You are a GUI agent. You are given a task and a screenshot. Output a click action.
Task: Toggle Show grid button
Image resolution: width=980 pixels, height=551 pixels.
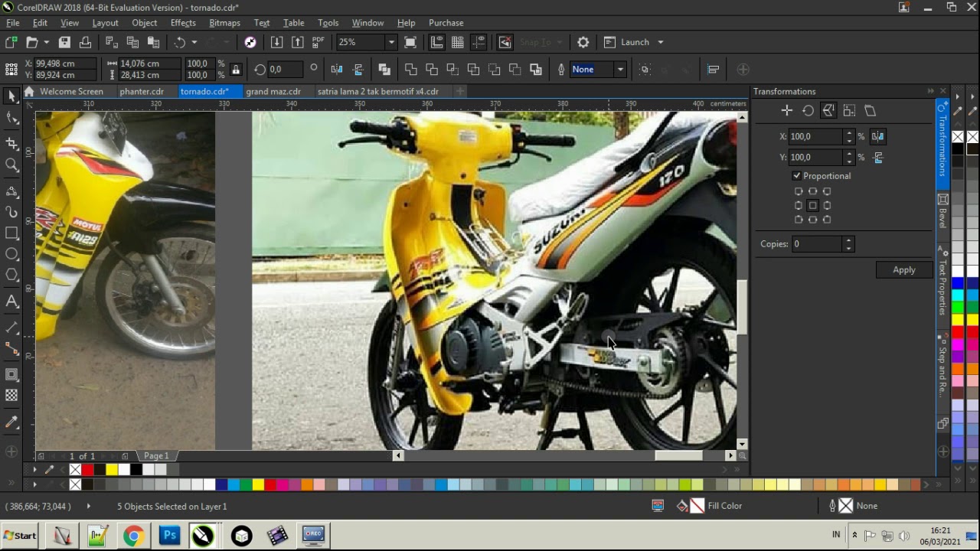pos(457,42)
